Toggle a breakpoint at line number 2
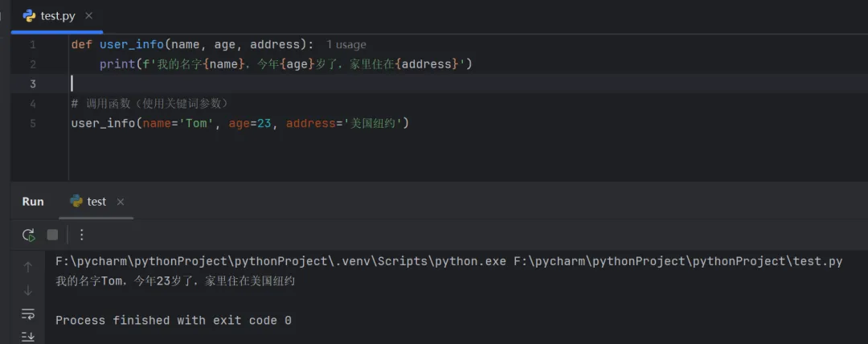The height and width of the screenshot is (344, 868). (33, 64)
